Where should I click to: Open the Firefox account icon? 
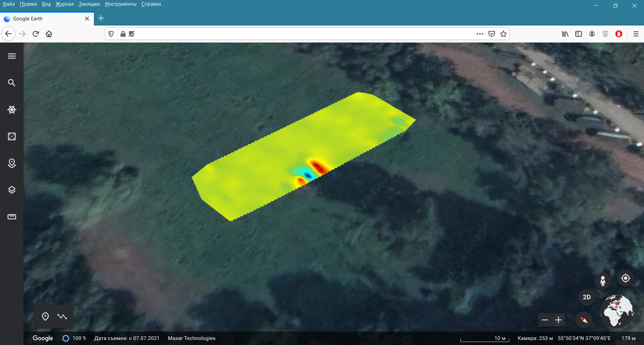click(592, 34)
